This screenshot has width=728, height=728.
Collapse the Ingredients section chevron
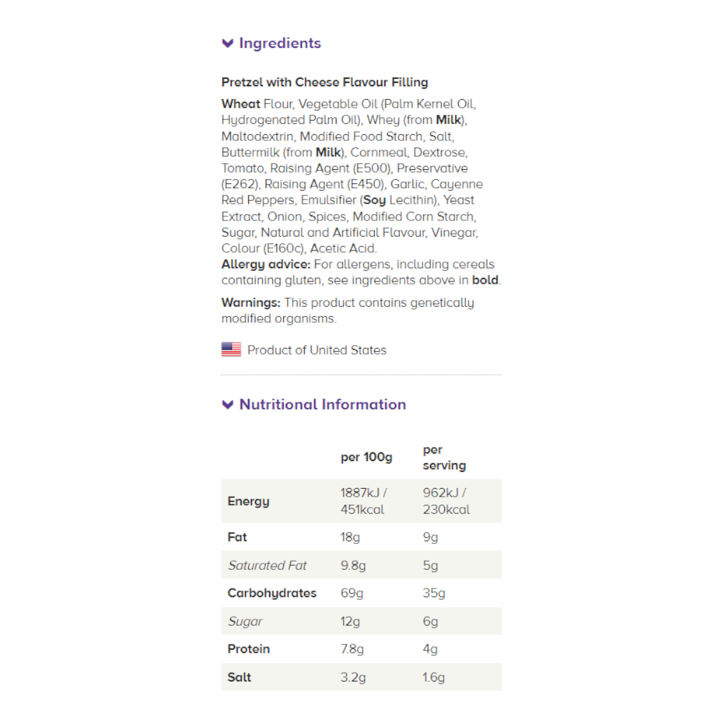[228, 44]
